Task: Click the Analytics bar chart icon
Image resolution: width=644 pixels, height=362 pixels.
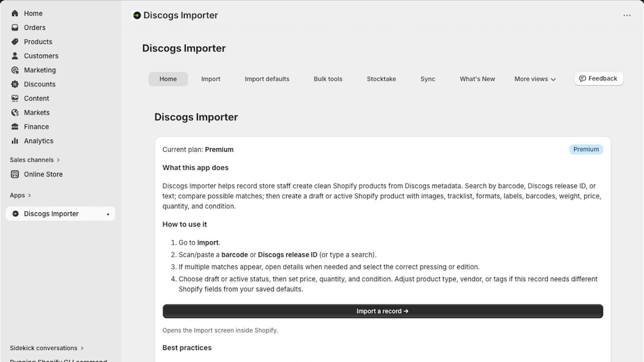Action: coord(15,141)
